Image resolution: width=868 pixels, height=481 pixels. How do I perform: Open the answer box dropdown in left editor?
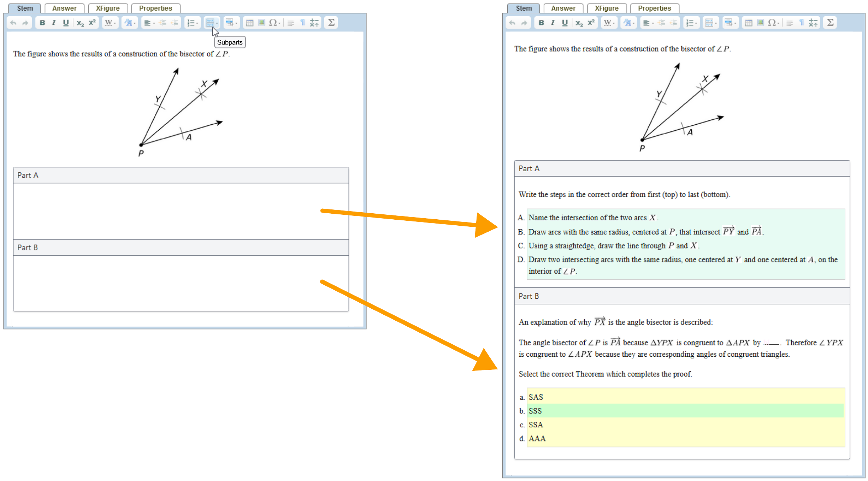[x=231, y=23]
